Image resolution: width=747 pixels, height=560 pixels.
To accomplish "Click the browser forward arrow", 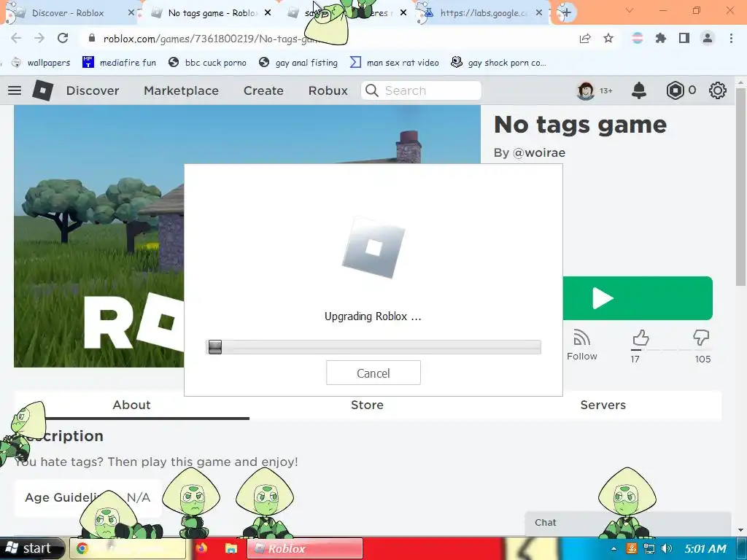I will pos(39,38).
